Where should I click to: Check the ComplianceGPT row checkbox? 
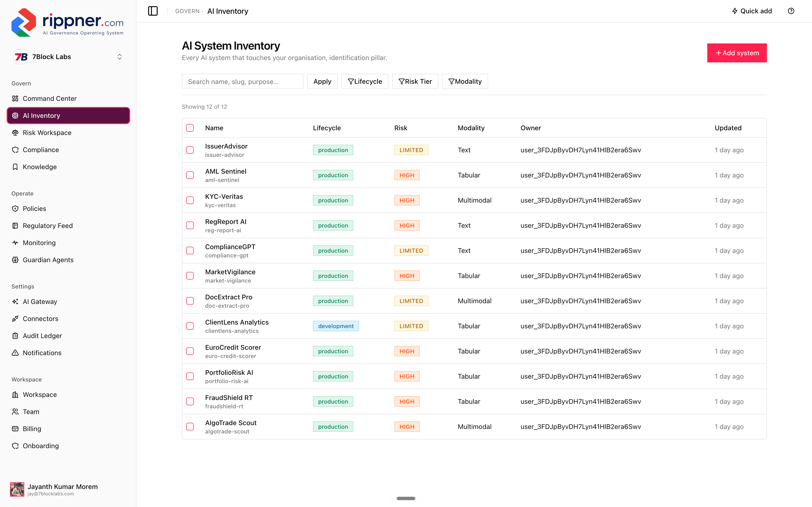click(x=190, y=251)
